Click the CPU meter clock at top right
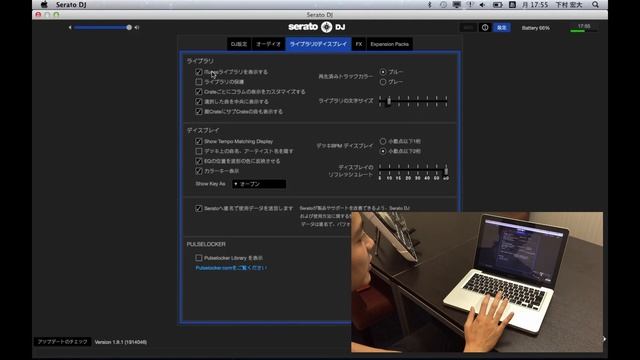This screenshot has height=360, width=640. point(584,28)
